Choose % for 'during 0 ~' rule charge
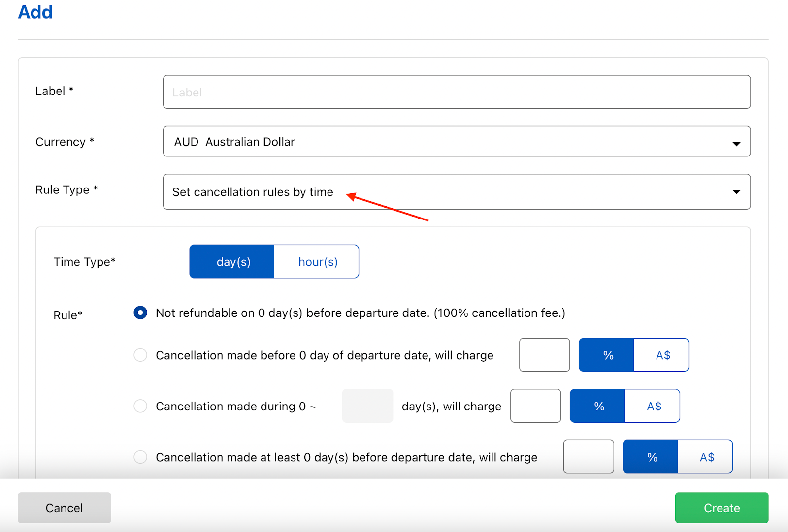Image resolution: width=788 pixels, height=532 pixels. (597, 406)
